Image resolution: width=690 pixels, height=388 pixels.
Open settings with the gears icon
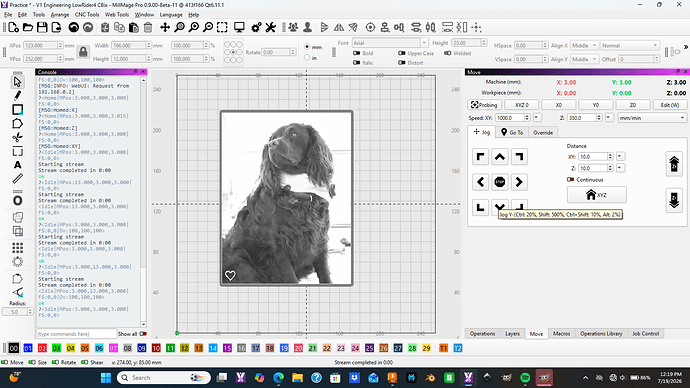coord(256,28)
